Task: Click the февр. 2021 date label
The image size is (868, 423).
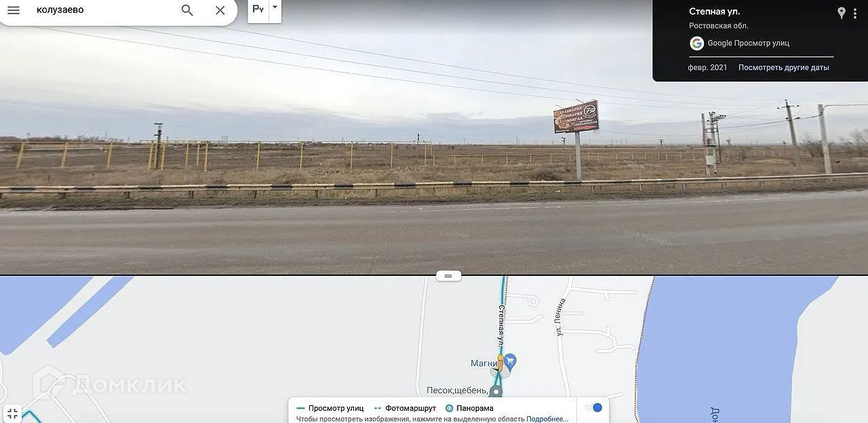Action: 707,68
